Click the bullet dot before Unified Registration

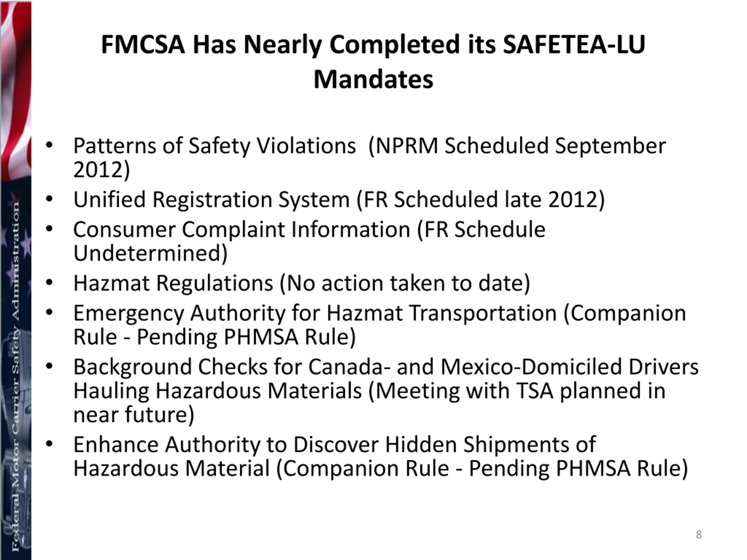coord(49,199)
